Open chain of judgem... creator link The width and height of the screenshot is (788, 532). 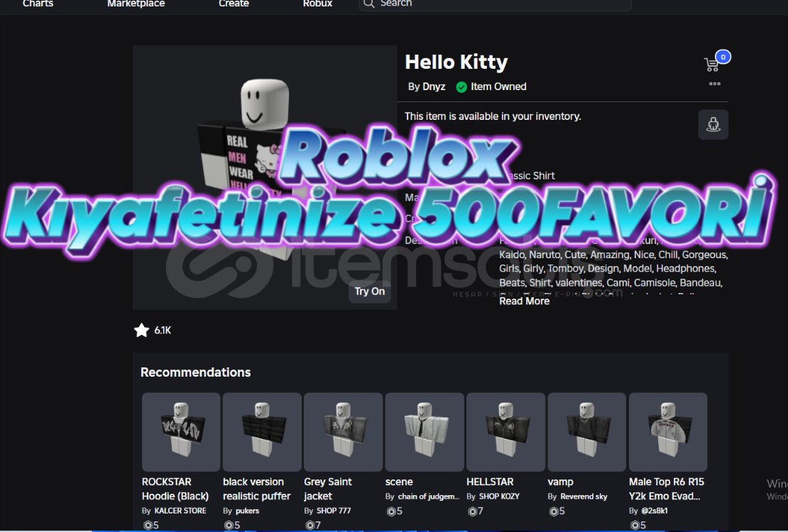click(429, 497)
